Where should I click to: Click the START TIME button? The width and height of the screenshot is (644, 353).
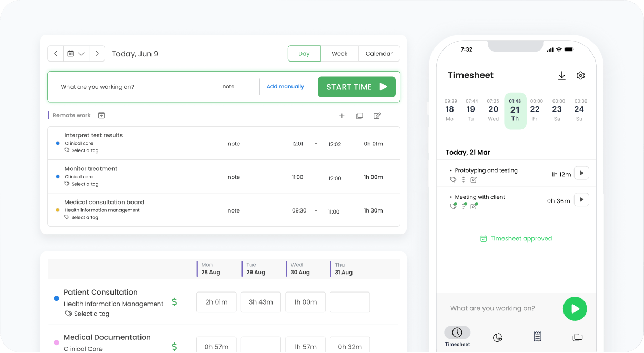pyautogui.click(x=357, y=87)
